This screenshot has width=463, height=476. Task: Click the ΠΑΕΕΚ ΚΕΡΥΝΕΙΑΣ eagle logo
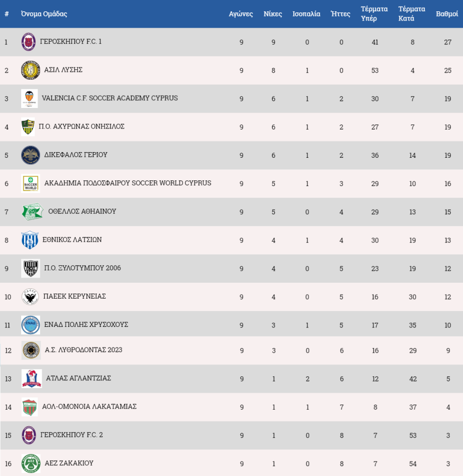click(x=30, y=297)
